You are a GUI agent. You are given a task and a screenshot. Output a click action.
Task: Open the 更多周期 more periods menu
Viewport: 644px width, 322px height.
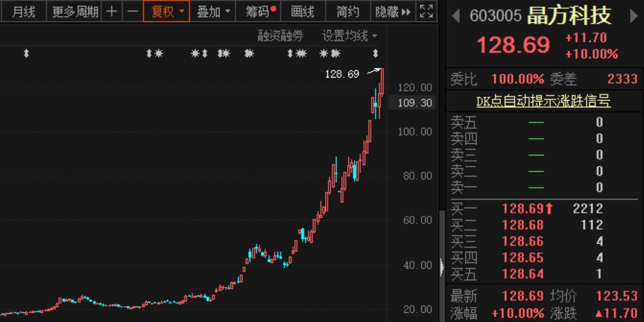tap(75, 12)
